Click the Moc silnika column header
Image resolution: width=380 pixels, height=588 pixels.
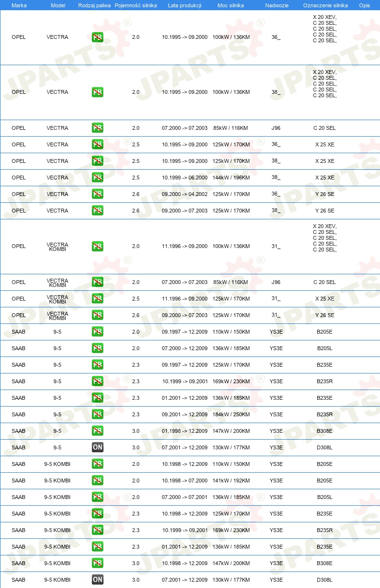point(231,5)
